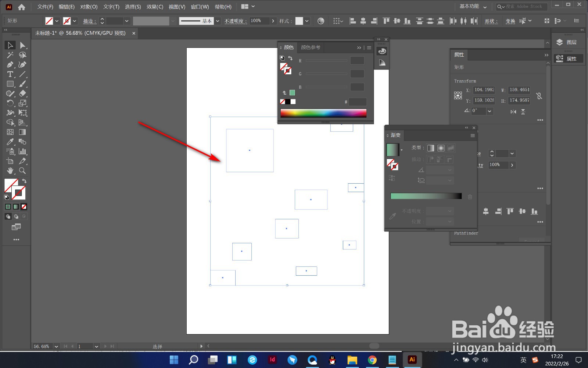Open the 效果(C) menu
The width and height of the screenshot is (588, 368).
pyautogui.click(x=155, y=7)
